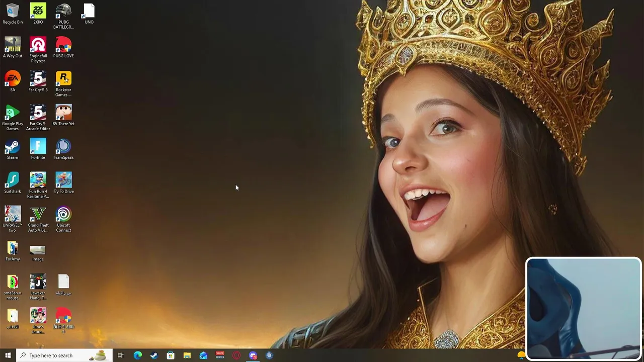Open Steam from the taskbar
Image resolution: width=644 pixels, height=362 pixels.
[x=154, y=355]
